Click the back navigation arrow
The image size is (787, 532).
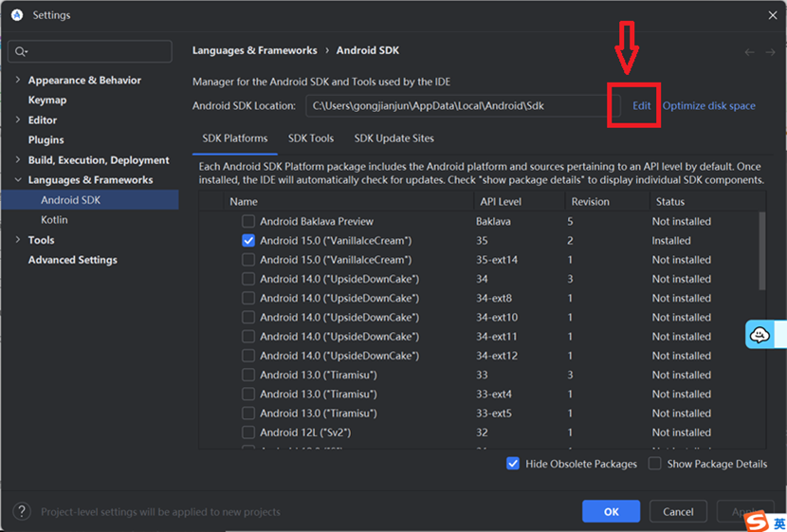click(x=749, y=52)
